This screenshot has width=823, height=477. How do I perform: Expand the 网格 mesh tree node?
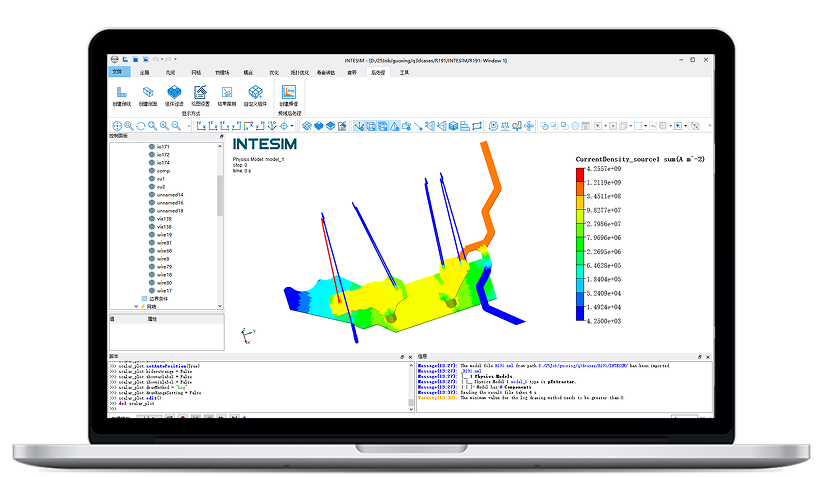pyautogui.click(x=137, y=306)
